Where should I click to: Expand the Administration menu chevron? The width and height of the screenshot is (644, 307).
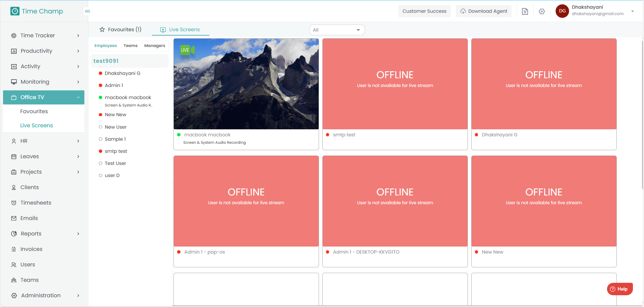pos(78,296)
